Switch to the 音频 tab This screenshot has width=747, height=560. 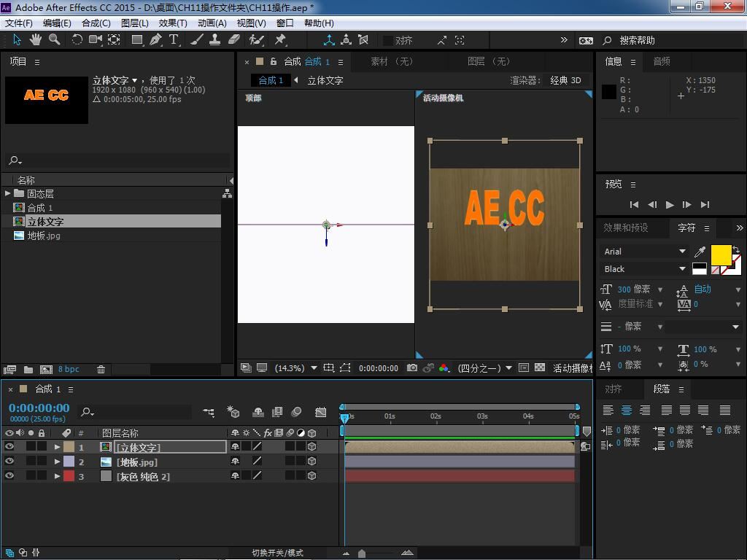(662, 61)
